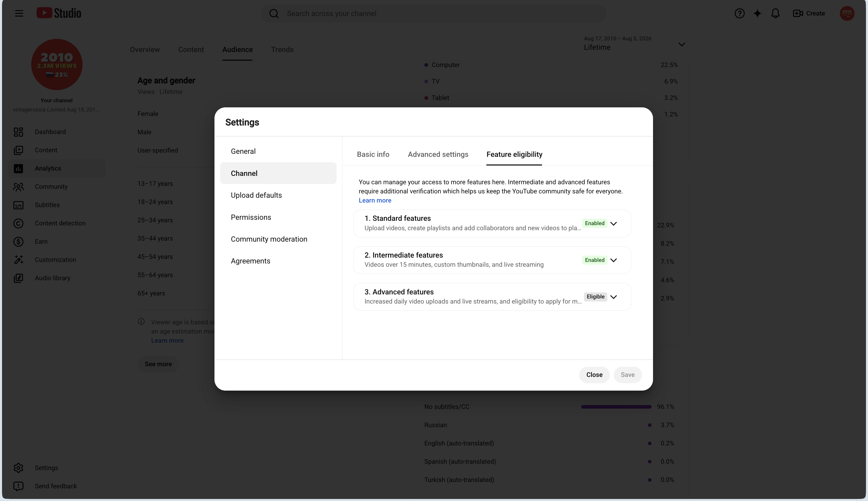The image size is (868, 501).
Task: Click the TV device type row
Action: point(551,81)
